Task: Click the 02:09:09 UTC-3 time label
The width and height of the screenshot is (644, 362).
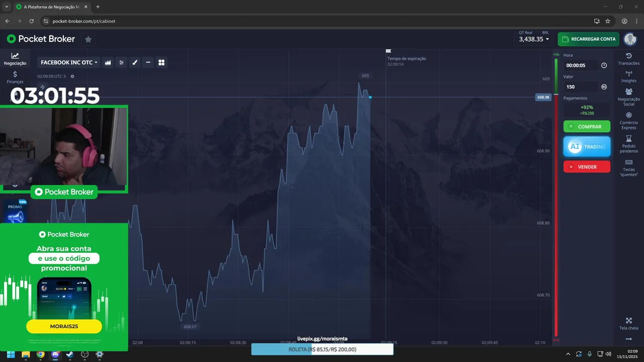Action: [x=52, y=76]
